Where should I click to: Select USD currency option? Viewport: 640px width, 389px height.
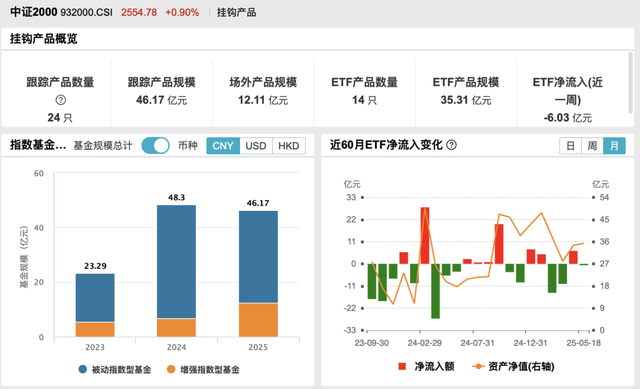tap(256, 146)
